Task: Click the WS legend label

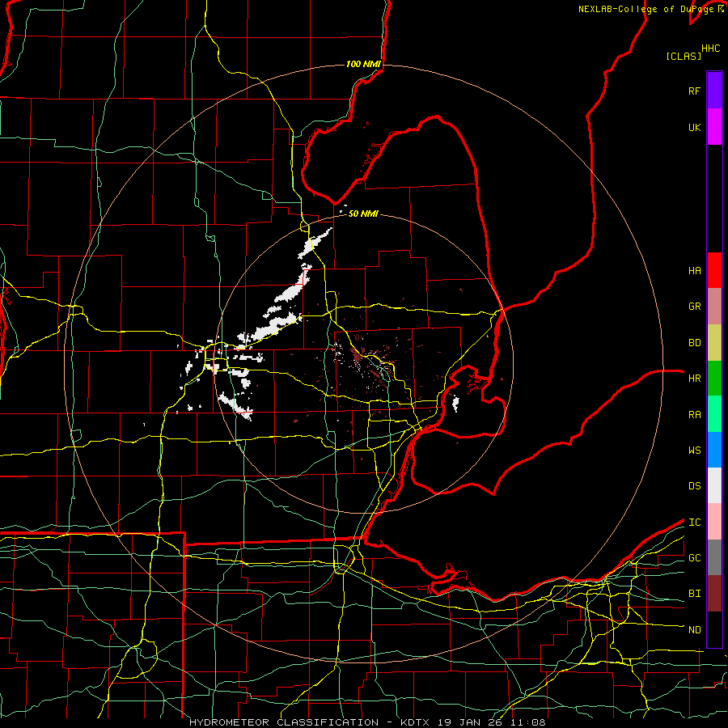Action: [x=694, y=451]
